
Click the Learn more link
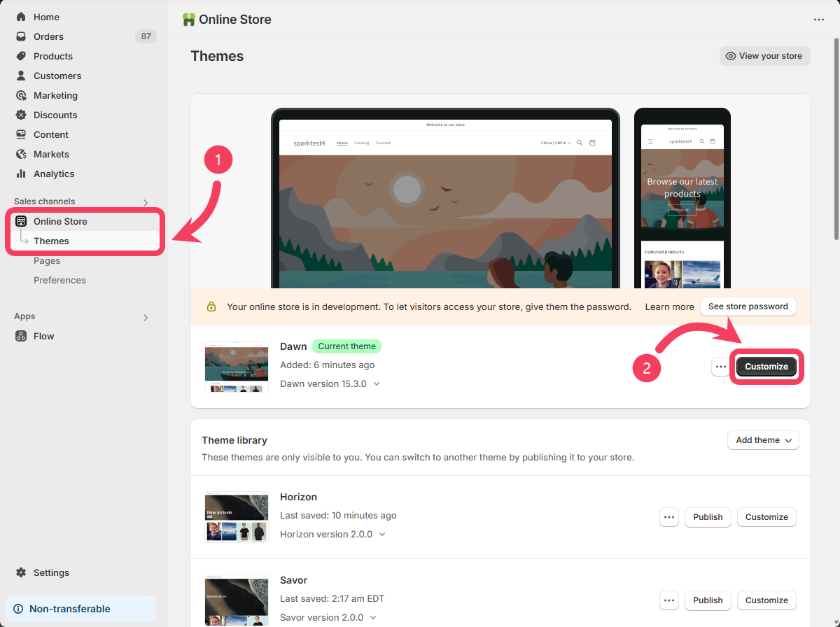pos(669,307)
